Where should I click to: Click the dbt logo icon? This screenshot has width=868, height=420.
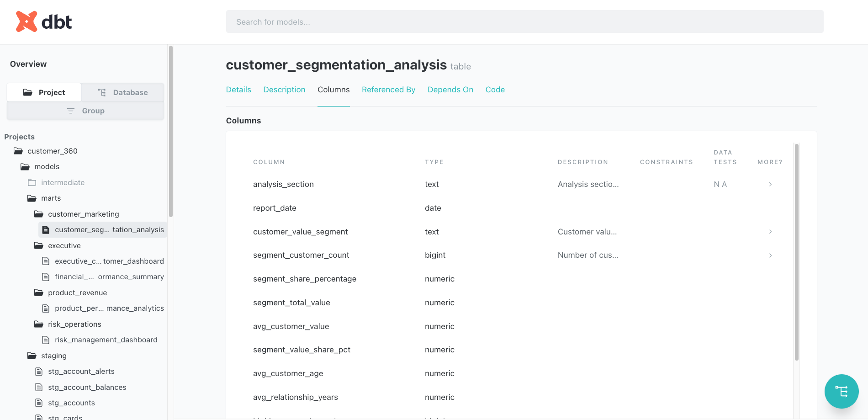[26, 21]
